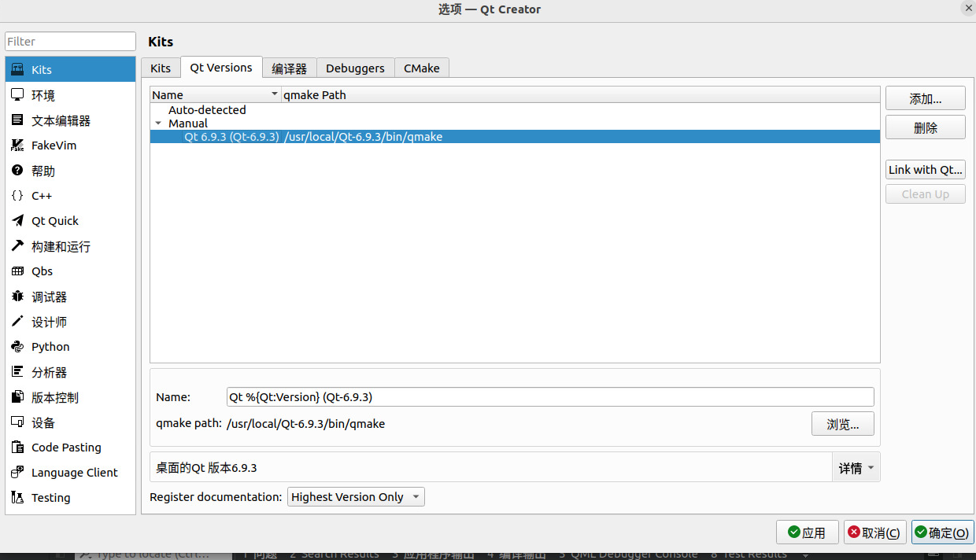Click the qmake path value below Name

[x=305, y=423]
